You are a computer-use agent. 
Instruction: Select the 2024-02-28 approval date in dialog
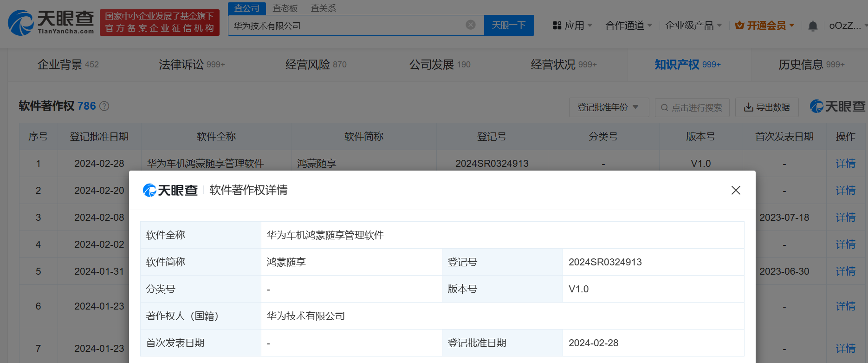coord(594,343)
